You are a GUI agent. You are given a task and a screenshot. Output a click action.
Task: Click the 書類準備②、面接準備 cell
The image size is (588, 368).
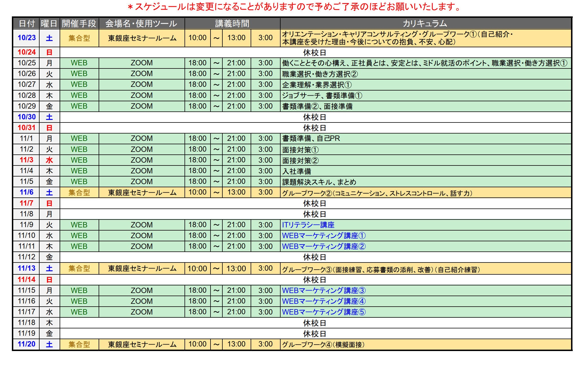coord(426,106)
